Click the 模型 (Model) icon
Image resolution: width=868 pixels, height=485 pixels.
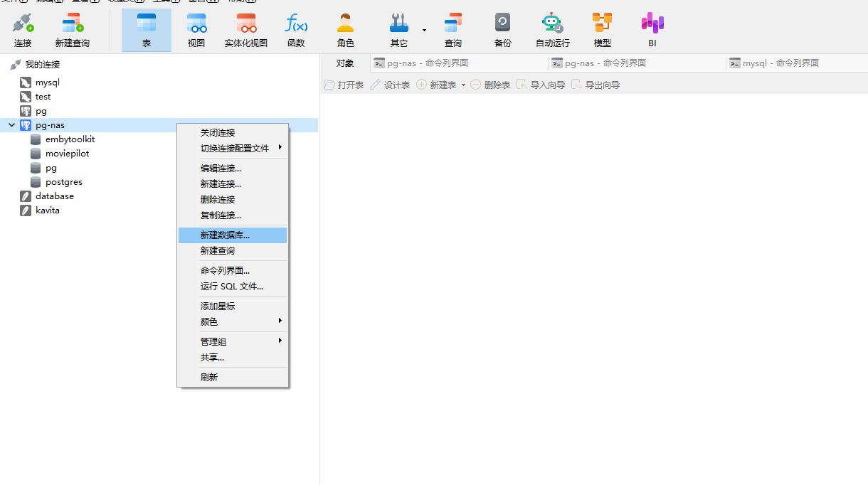click(602, 28)
